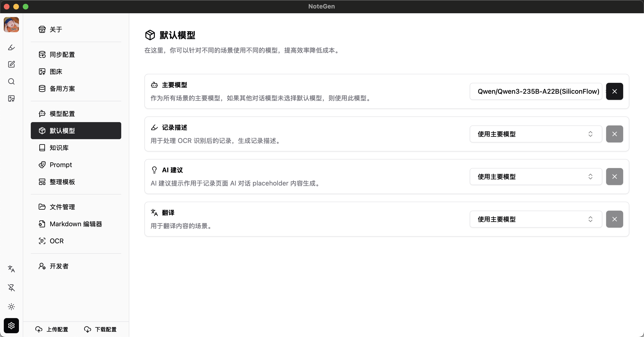The height and width of the screenshot is (337, 644).
Task: Open the AI 建议 model dropdown
Action: point(536,177)
